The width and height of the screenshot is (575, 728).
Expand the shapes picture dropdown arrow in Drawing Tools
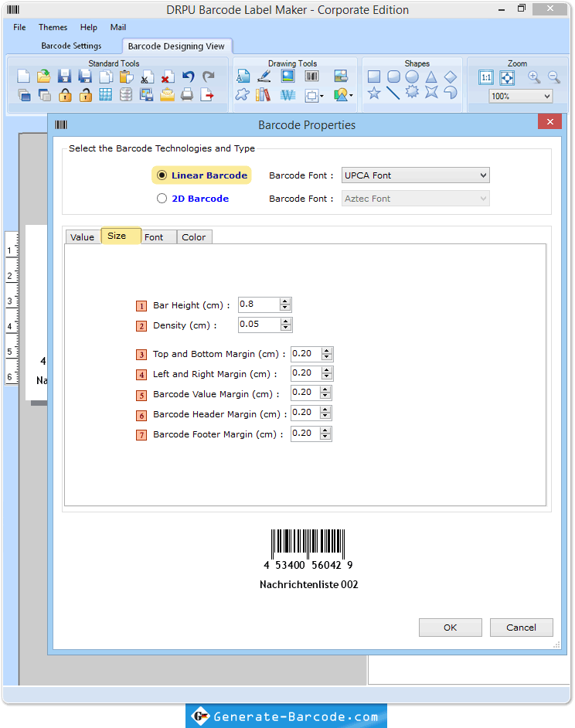coord(351,96)
